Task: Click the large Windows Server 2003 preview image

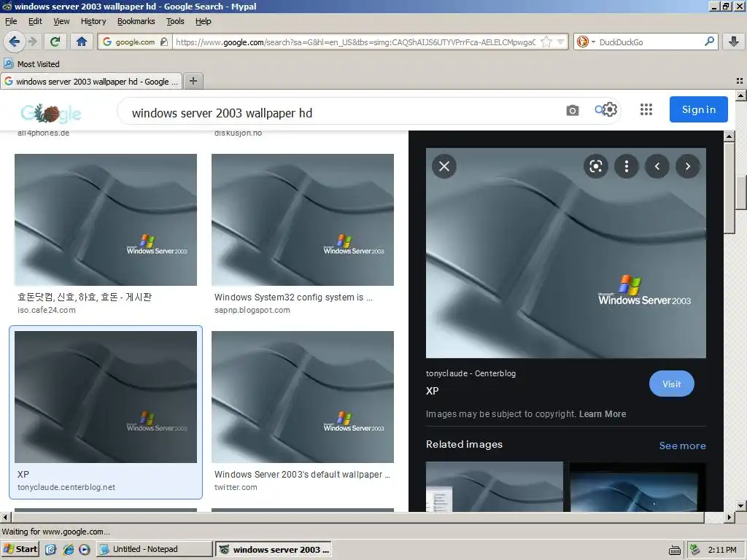Action: 566,253
